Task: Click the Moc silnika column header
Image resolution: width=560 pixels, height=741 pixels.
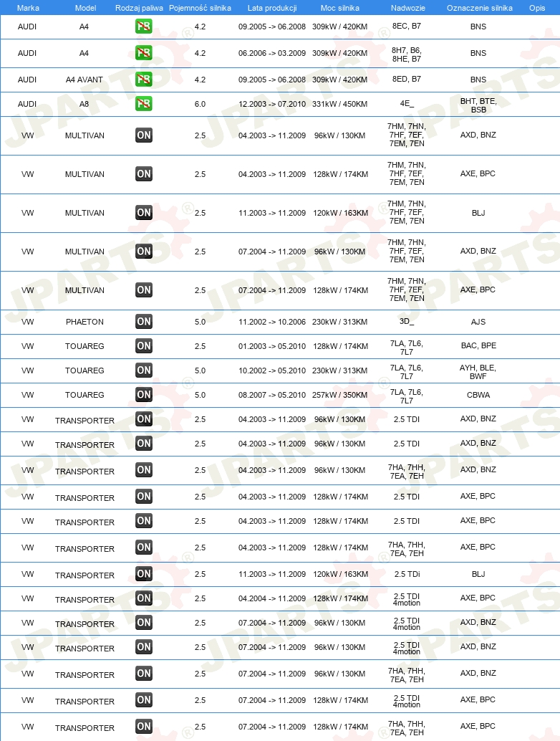Action: [x=340, y=8]
